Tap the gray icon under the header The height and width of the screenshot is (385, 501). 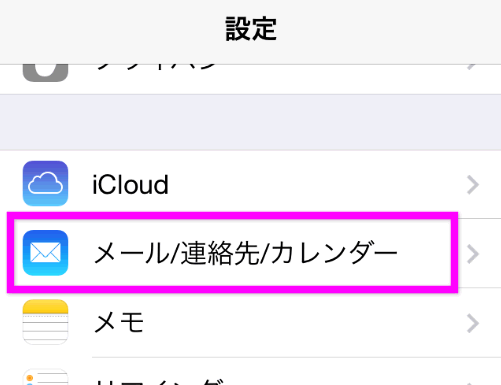click(45, 73)
